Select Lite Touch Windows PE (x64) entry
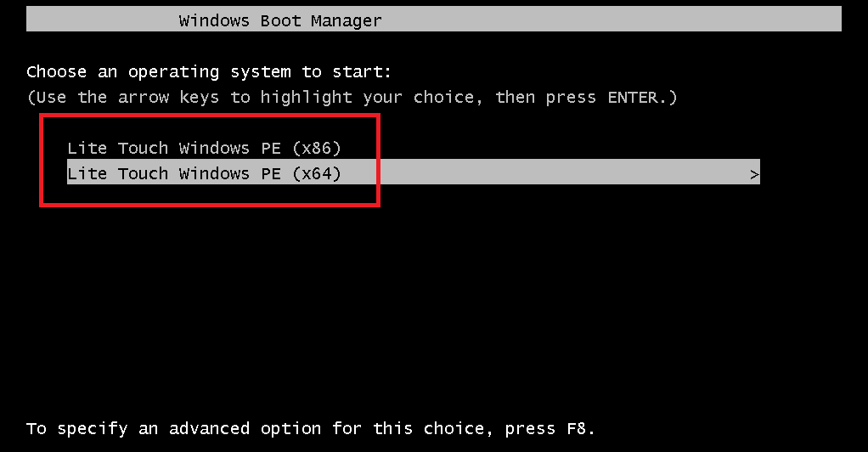Image resolution: width=868 pixels, height=452 pixels. coord(204,174)
